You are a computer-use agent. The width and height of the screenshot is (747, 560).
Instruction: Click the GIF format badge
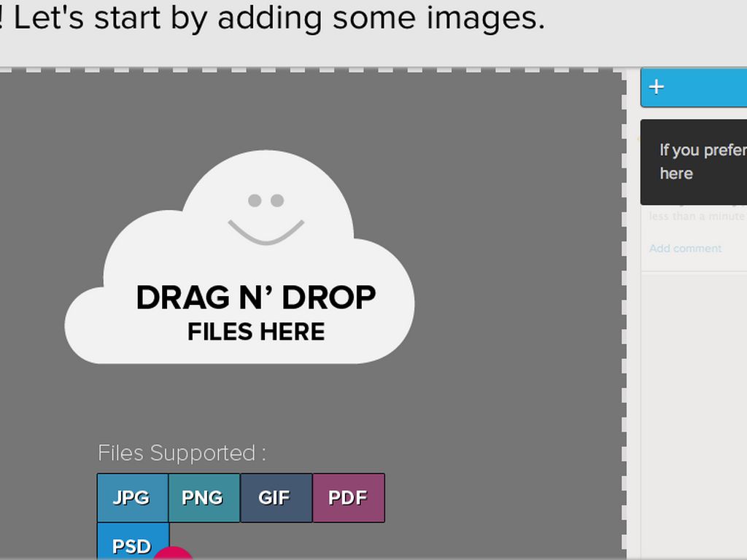(x=275, y=498)
